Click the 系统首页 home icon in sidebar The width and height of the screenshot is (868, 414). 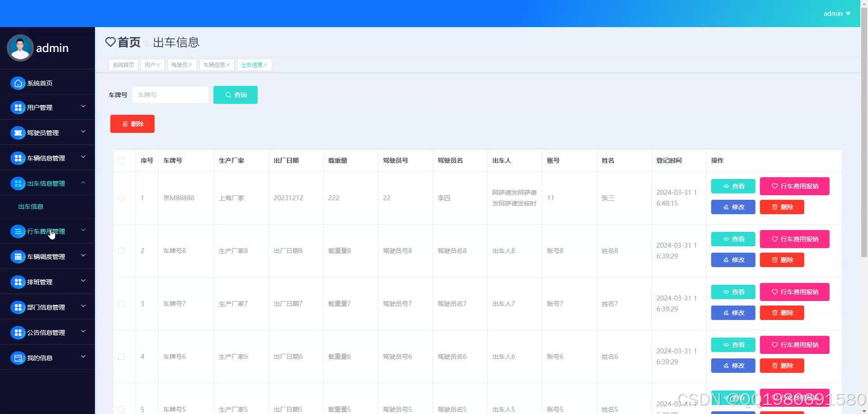(18, 83)
